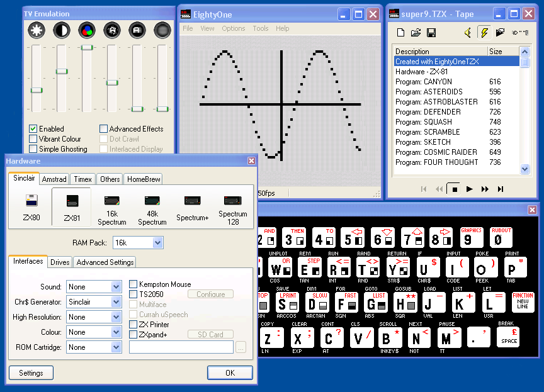Pick the Spectrum+ machine
This screenshot has width=544, height=392.
point(192,208)
